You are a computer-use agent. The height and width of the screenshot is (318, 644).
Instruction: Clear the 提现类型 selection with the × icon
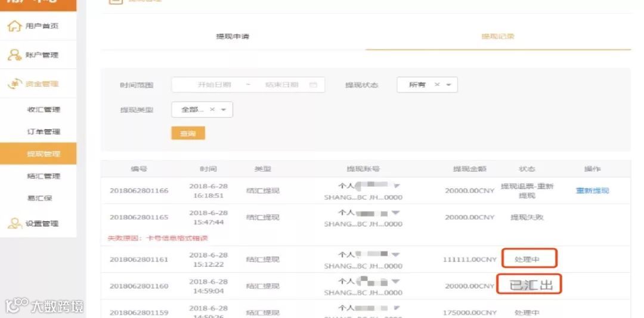212,110
